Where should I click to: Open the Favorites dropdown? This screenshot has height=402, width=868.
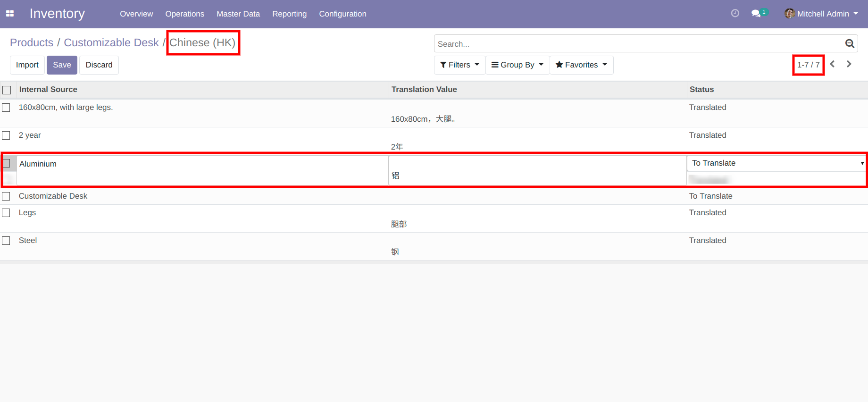pyautogui.click(x=581, y=65)
